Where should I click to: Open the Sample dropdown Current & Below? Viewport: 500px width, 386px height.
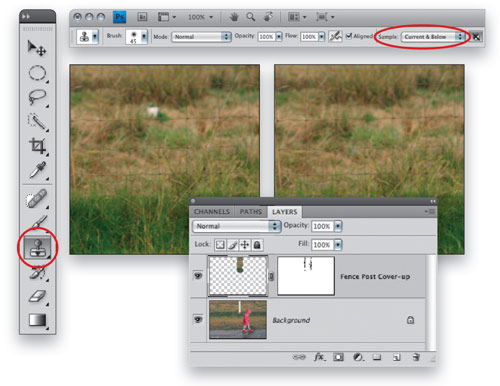(x=433, y=36)
